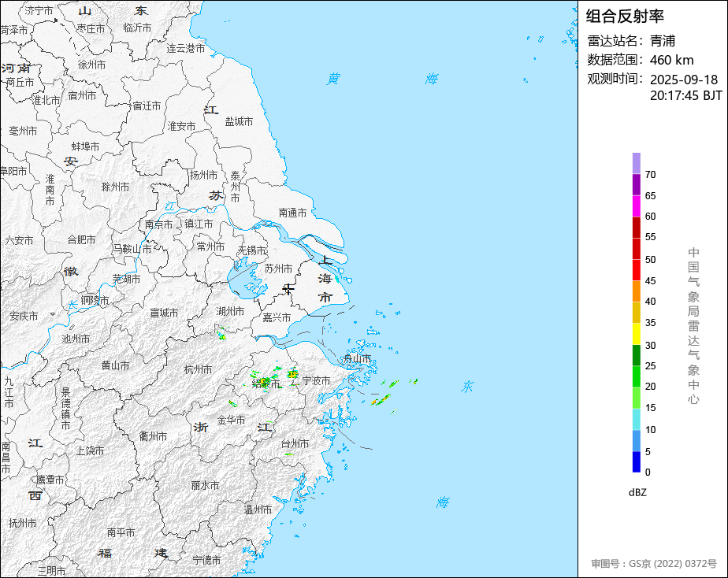Click the 扬州市 city label
Viewport: 728px width, 578px height.
click(203, 175)
